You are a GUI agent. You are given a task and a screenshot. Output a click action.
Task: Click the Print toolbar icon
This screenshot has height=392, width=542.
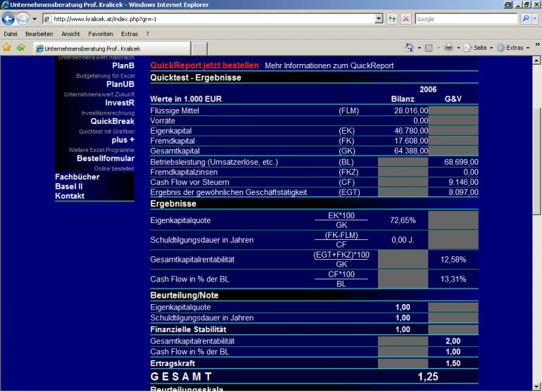[448, 48]
